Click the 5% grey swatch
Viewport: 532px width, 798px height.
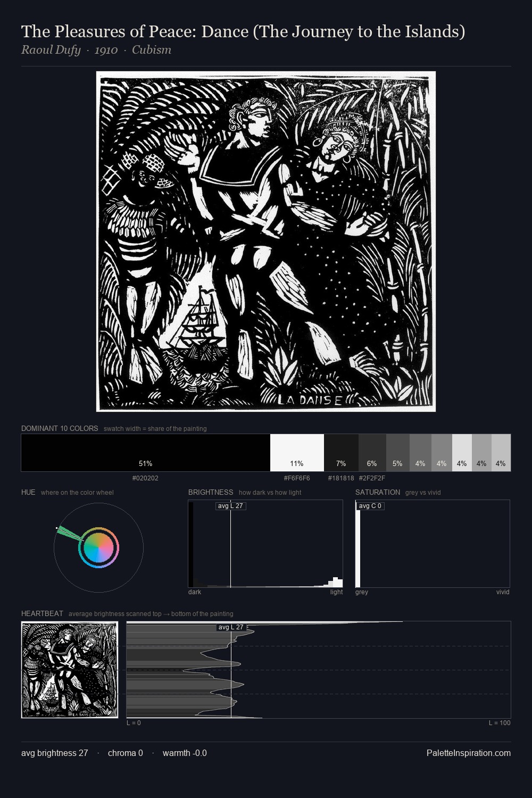tap(397, 453)
